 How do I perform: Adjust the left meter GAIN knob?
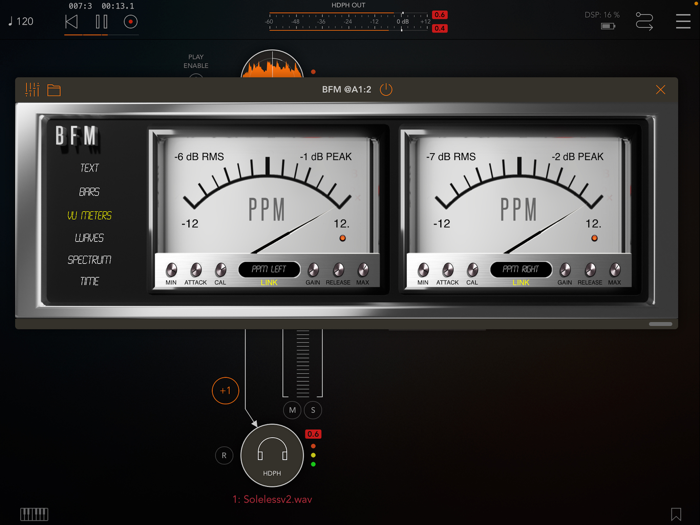click(x=313, y=270)
